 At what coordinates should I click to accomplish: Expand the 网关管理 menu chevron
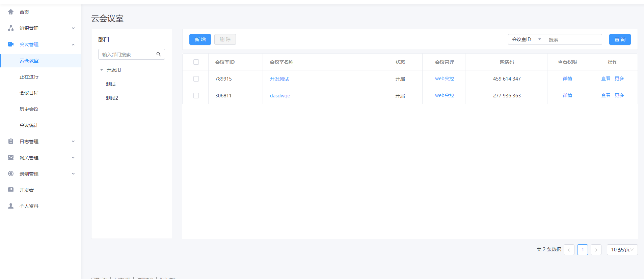pyautogui.click(x=73, y=158)
